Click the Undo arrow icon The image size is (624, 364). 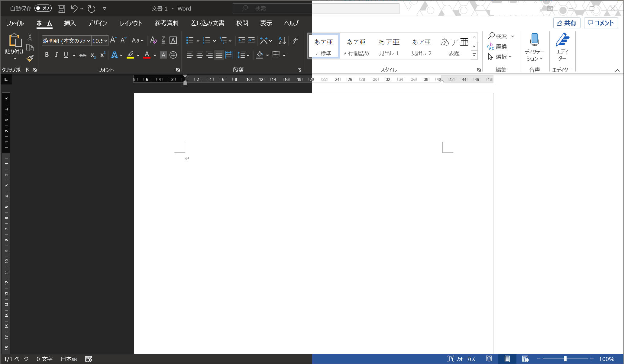tap(74, 9)
